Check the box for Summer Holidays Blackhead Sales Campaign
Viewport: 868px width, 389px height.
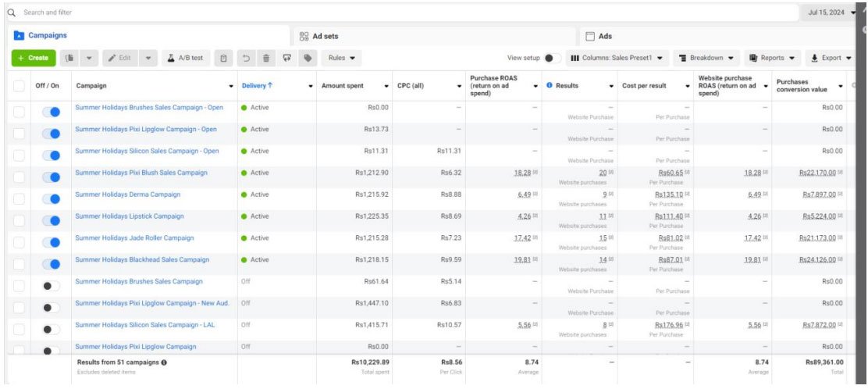tap(20, 264)
